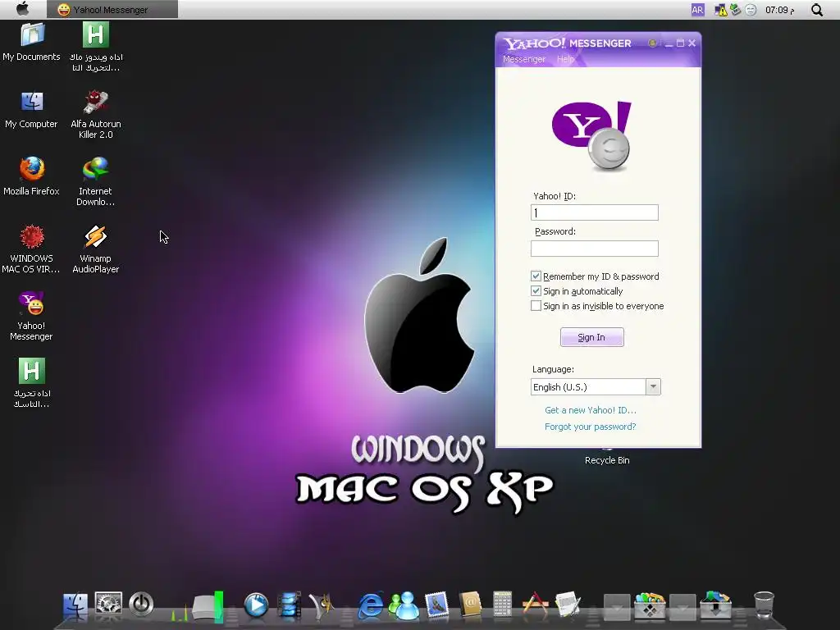Open the notepad text editor dock icon

coord(568,605)
